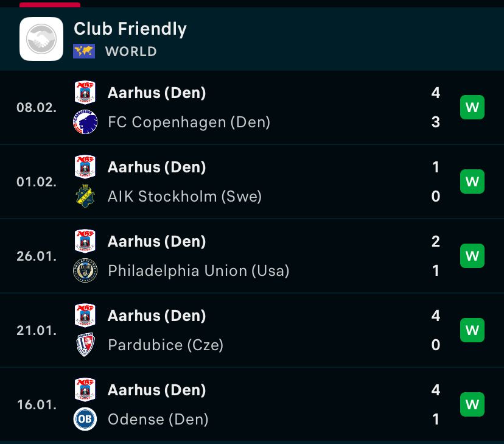This screenshot has width=504, height=444.
Task: Click the WORLD map flag icon
Action: [x=84, y=51]
